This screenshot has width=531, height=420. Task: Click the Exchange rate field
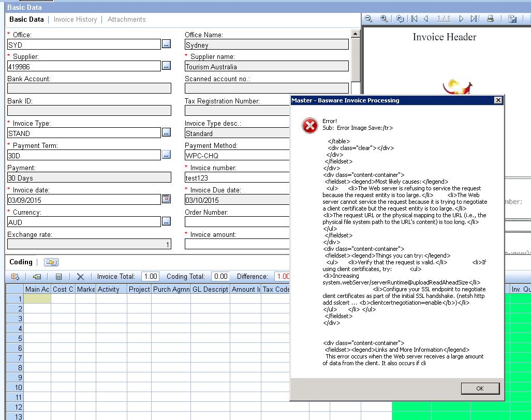89,244
